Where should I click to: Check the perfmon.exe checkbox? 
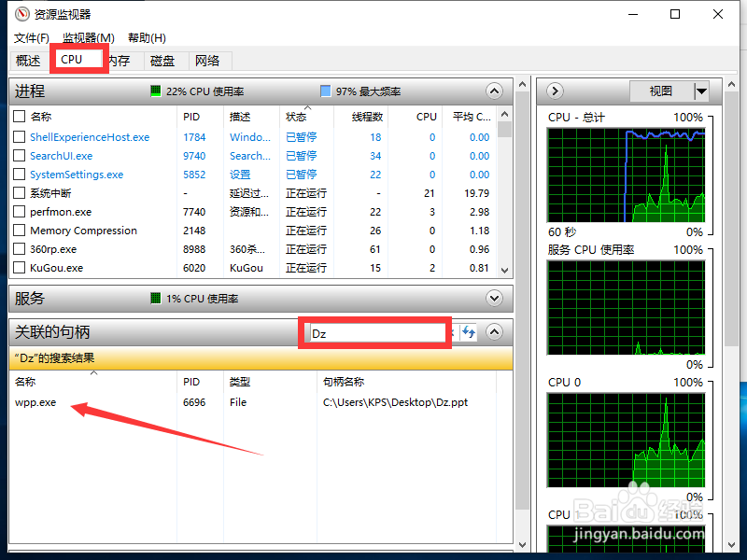[19, 212]
